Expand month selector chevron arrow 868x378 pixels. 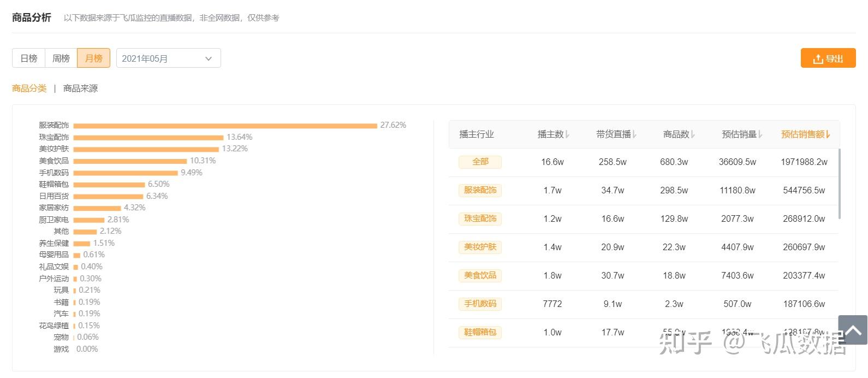click(x=209, y=58)
